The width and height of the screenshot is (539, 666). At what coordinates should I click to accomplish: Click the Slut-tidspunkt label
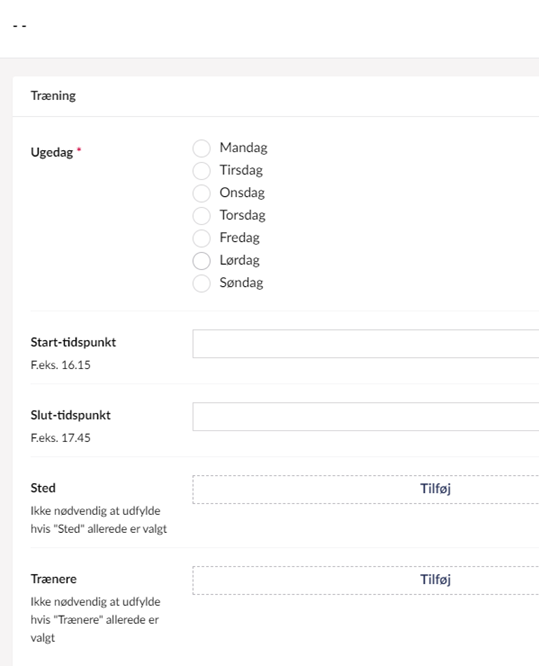click(x=71, y=415)
